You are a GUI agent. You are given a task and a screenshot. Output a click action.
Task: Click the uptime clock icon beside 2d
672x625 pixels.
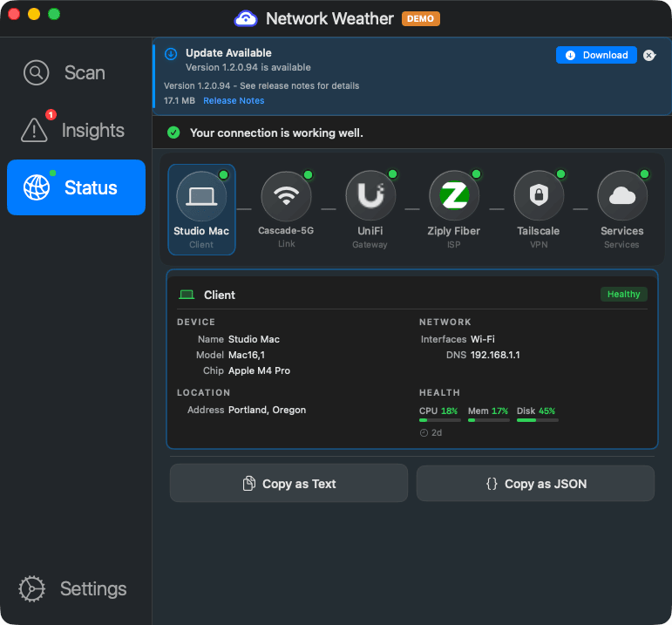tap(424, 433)
